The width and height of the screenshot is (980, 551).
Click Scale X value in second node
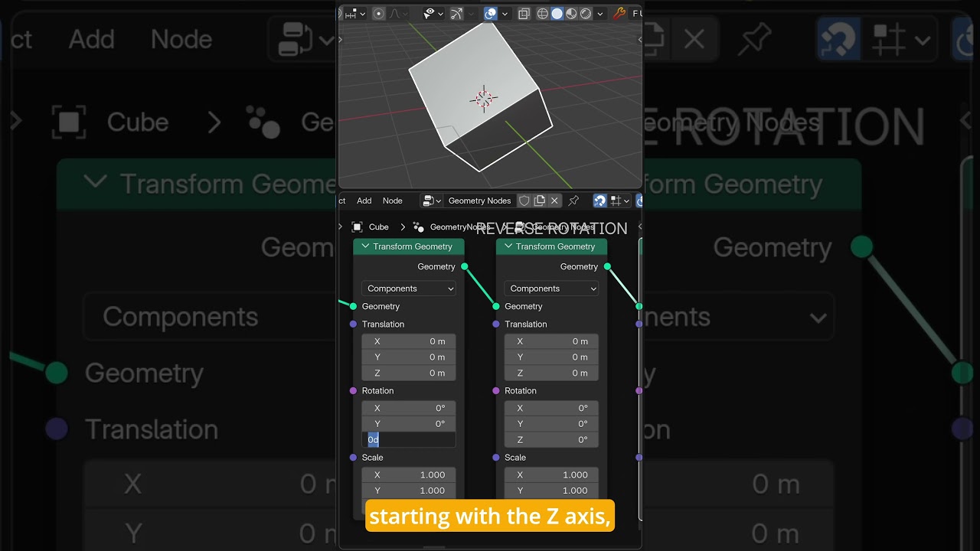[551, 475]
